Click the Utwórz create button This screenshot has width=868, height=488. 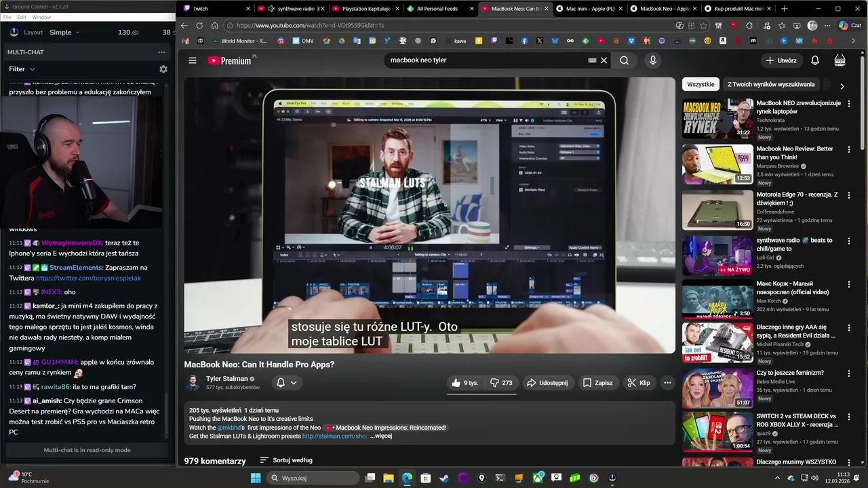(781, 60)
